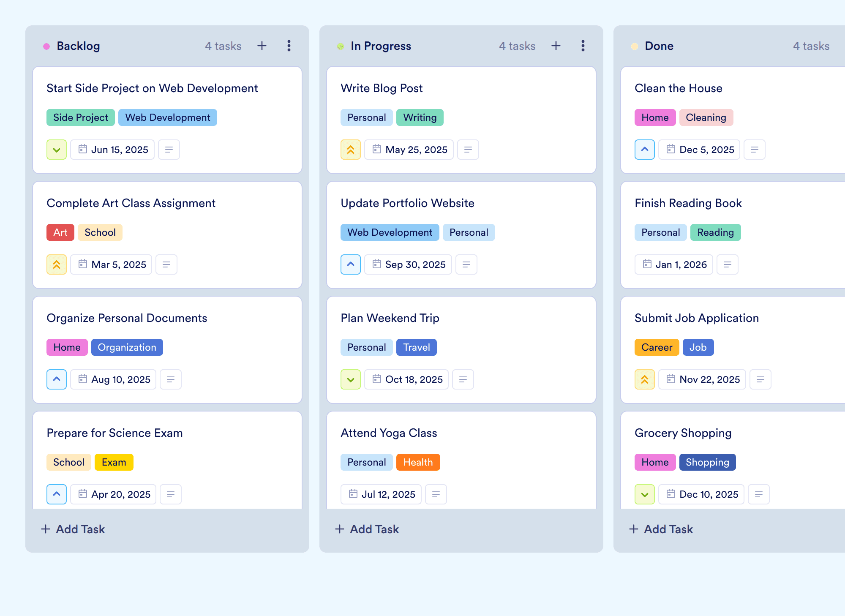Click description icon on Attend Yoga Class card

(436, 494)
